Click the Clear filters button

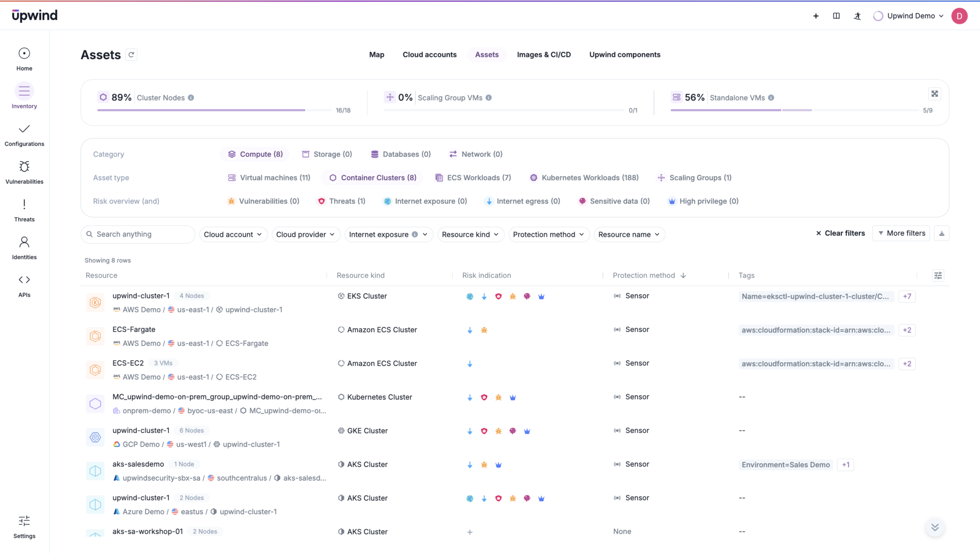840,233
